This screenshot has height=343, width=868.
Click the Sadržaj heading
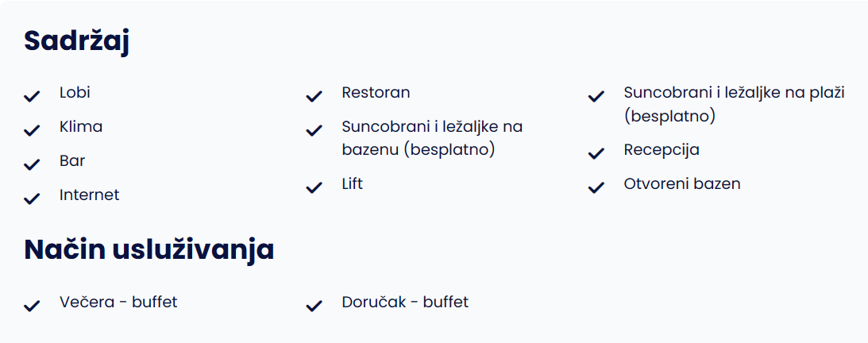point(76,43)
